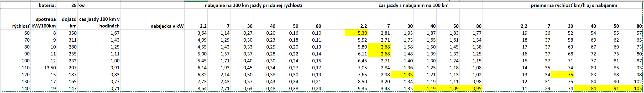Select the average speed cell 93
The width and height of the screenshot is (644, 93).
coord(631,68)
